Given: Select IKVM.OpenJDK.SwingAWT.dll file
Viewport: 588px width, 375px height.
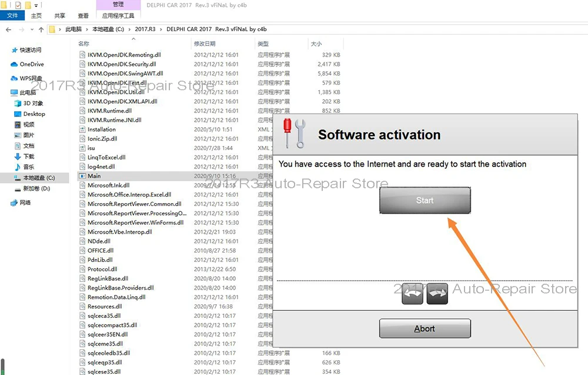Looking at the screenshot, I should 125,74.
